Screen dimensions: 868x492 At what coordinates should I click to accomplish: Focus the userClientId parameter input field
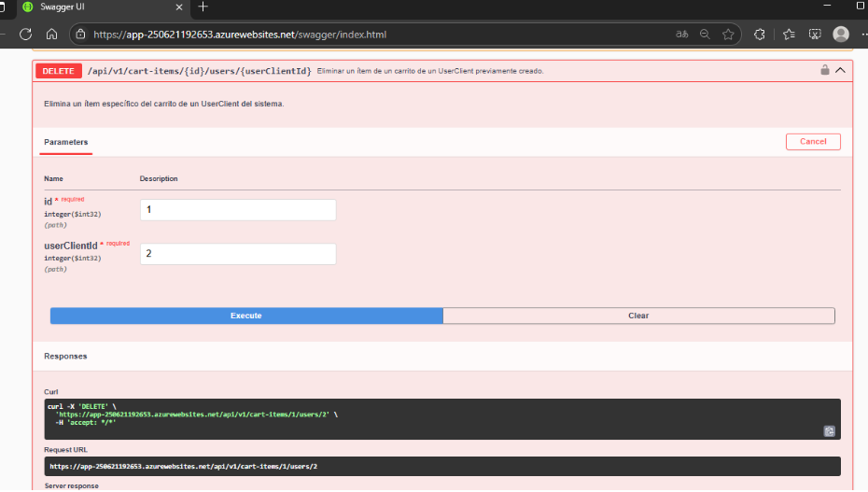click(238, 254)
